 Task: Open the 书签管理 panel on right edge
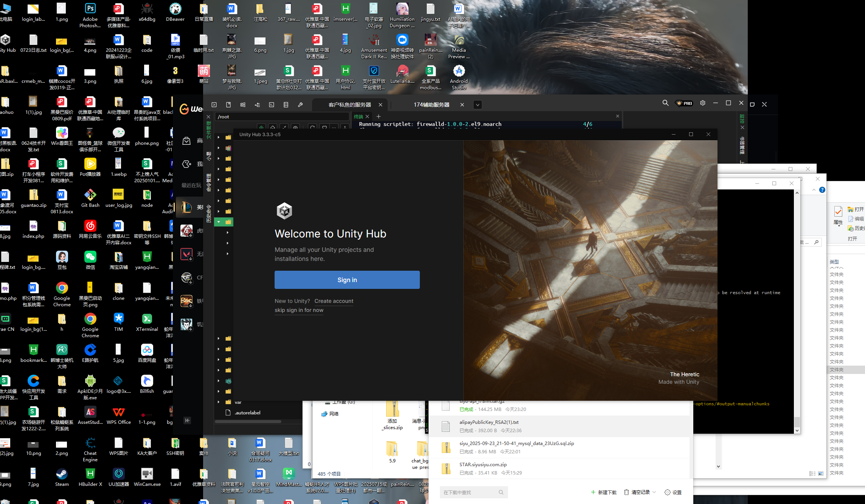742,146
